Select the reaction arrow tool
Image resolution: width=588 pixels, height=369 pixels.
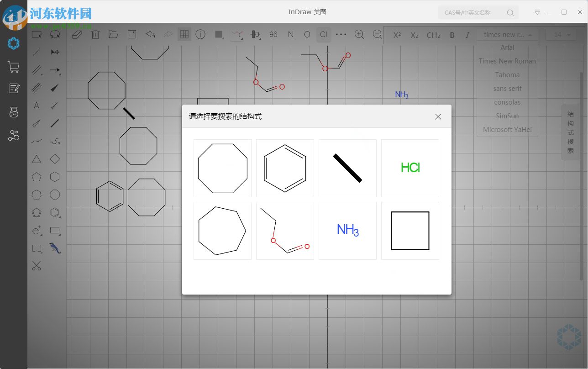pos(55,70)
